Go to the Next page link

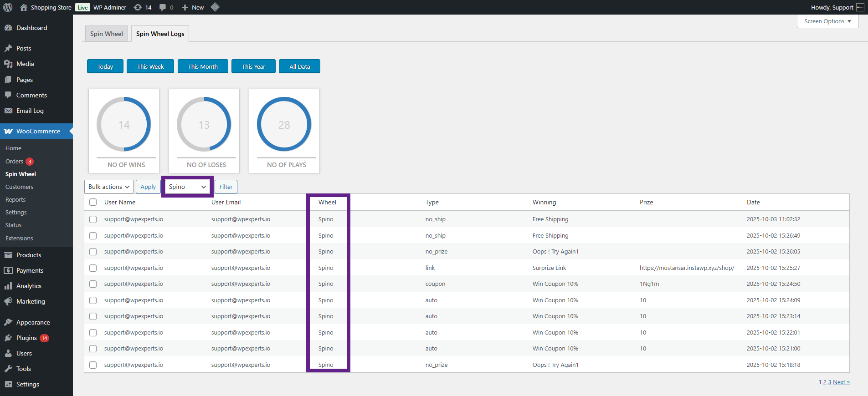click(x=841, y=382)
